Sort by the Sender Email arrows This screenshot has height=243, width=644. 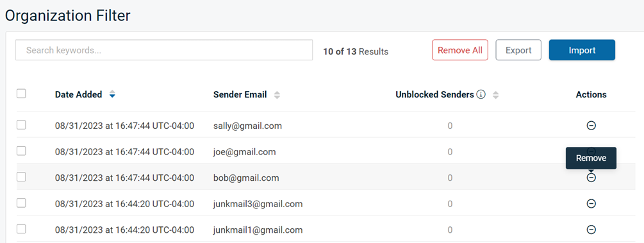[x=277, y=95]
